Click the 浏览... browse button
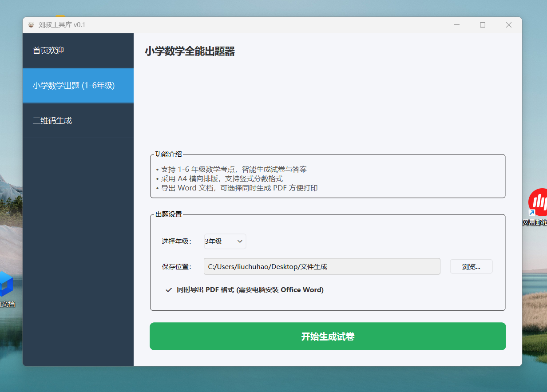Image resolution: width=547 pixels, height=392 pixels. coord(471,267)
